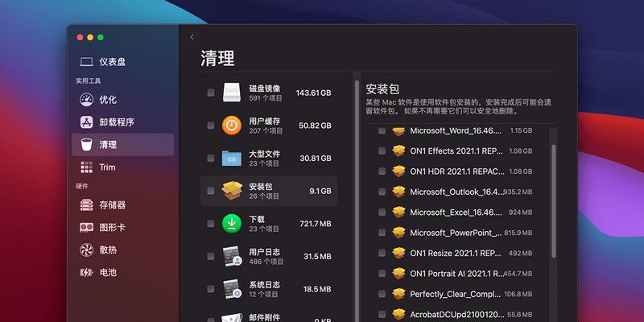Image resolution: width=644 pixels, height=322 pixels.
Task: Click the 磁盘镜像 disk image icon
Action: 232,93
